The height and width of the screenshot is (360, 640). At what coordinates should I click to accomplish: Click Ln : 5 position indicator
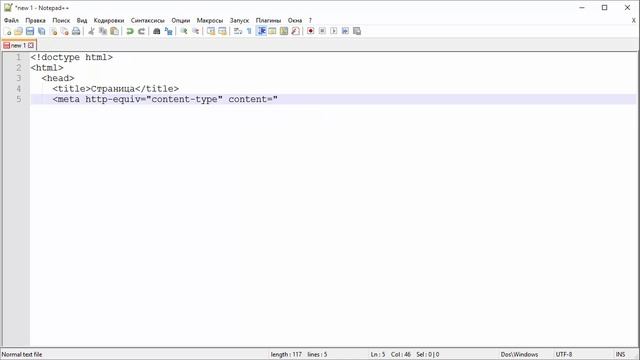pyautogui.click(x=378, y=354)
